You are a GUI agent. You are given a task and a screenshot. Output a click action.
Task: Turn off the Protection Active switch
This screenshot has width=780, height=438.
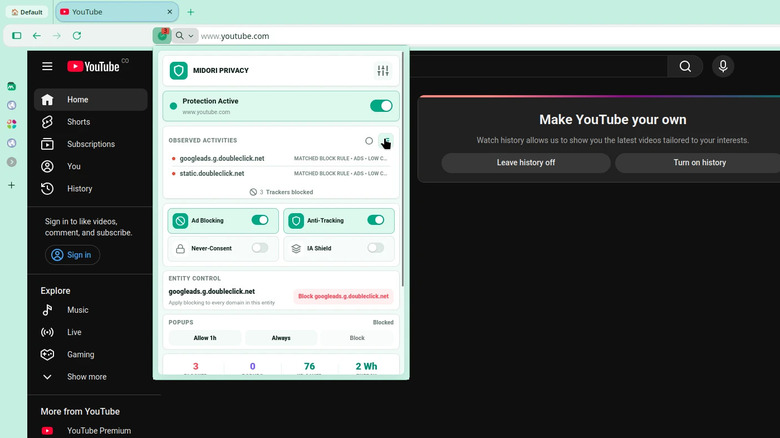pyautogui.click(x=381, y=106)
